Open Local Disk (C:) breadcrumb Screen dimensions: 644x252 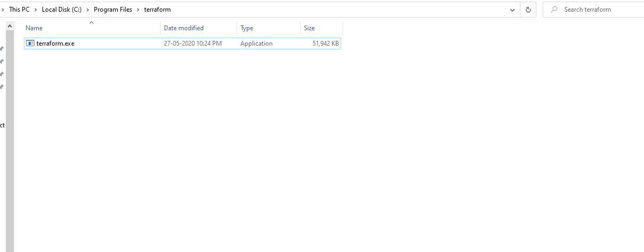(x=62, y=10)
